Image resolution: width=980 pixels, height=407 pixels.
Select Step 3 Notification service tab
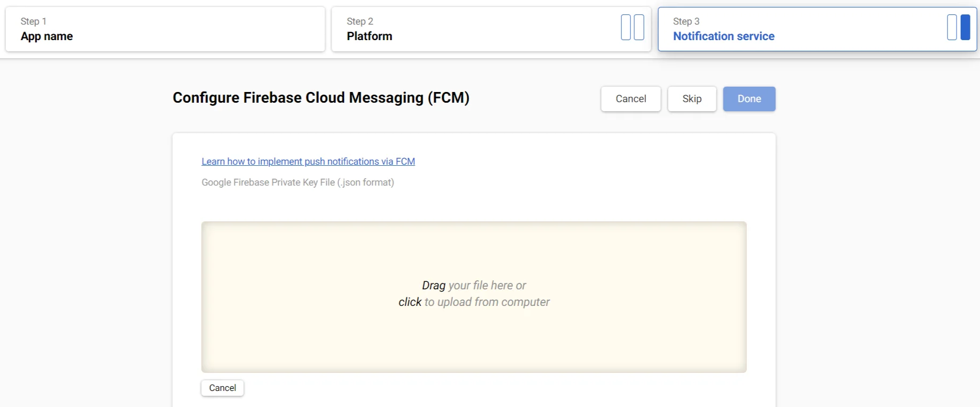817,29
